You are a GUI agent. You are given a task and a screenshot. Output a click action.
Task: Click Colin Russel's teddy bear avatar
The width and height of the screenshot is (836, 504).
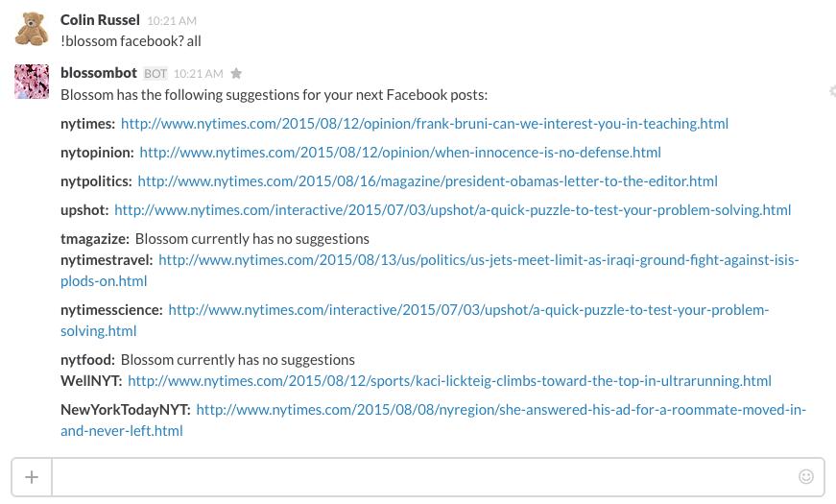pos(32,29)
